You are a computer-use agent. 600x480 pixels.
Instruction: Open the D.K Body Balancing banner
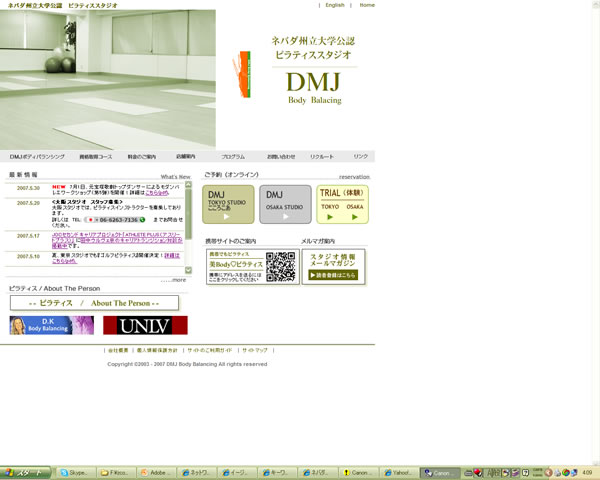(52, 325)
